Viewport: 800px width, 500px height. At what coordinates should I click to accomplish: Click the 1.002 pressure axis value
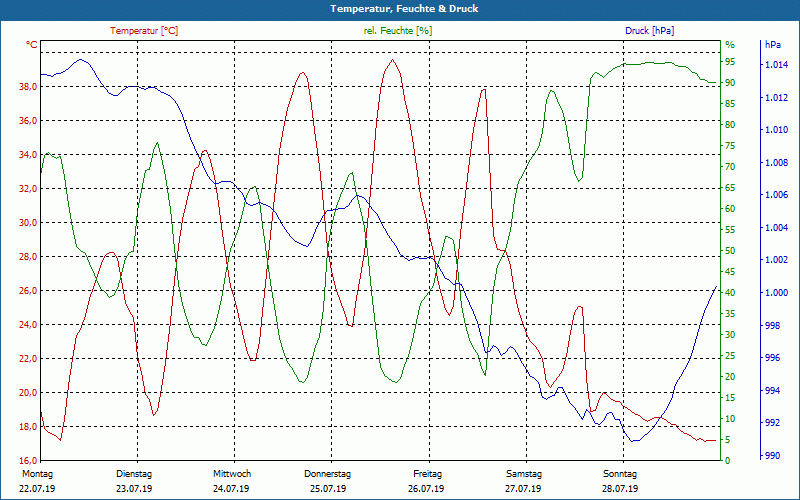pos(776,260)
